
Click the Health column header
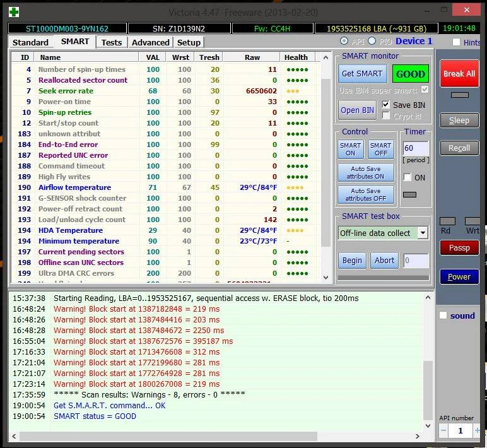(x=297, y=57)
